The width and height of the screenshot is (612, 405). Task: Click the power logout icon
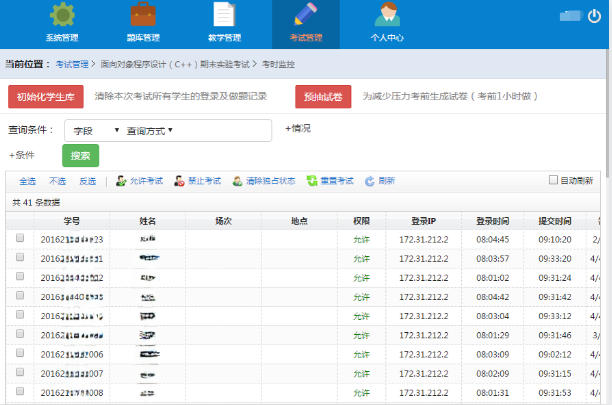pos(596,15)
